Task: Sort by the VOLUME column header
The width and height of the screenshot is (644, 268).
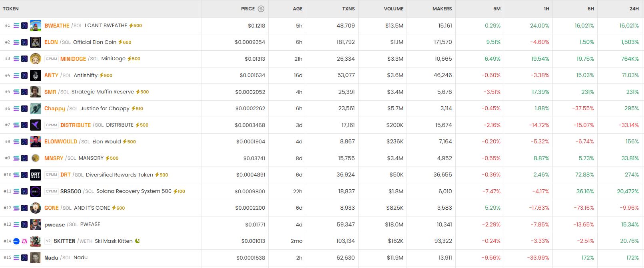Action: (393, 9)
